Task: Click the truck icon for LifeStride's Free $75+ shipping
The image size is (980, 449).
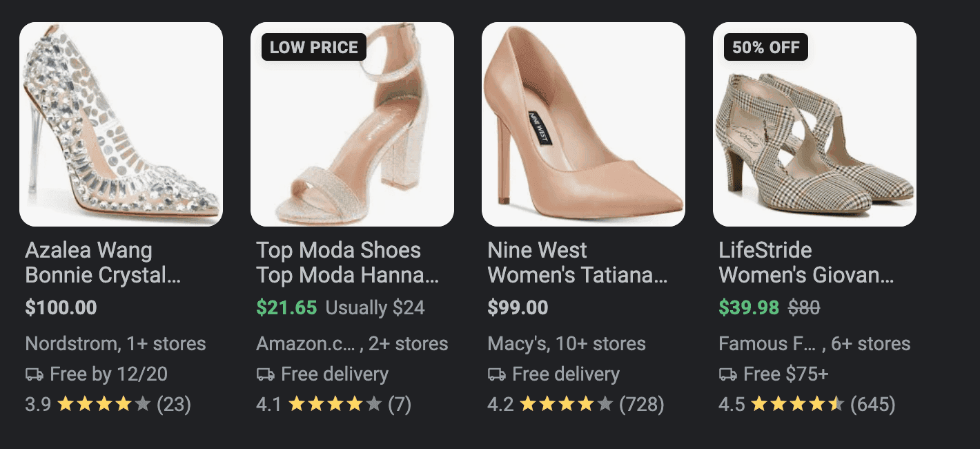Action: click(727, 374)
